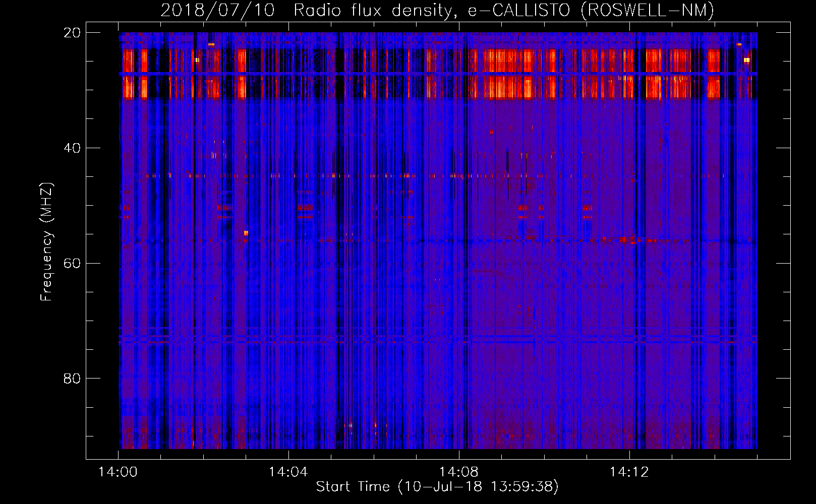Click the 40 frequency tick label
Image resolution: width=816 pixels, height=504 pixels.
pyautogui.click(x=72, y=148)
